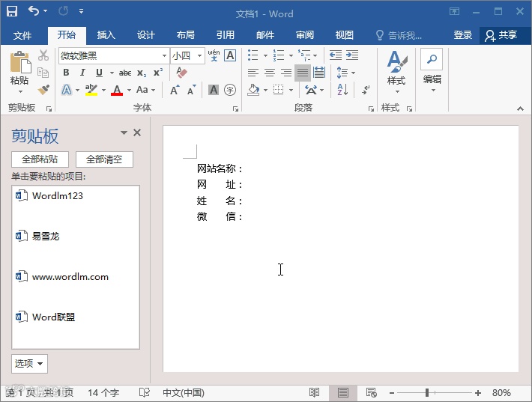Toggle italic formatting
Screen dimensions: 532x402
click(x=82, y=73)
